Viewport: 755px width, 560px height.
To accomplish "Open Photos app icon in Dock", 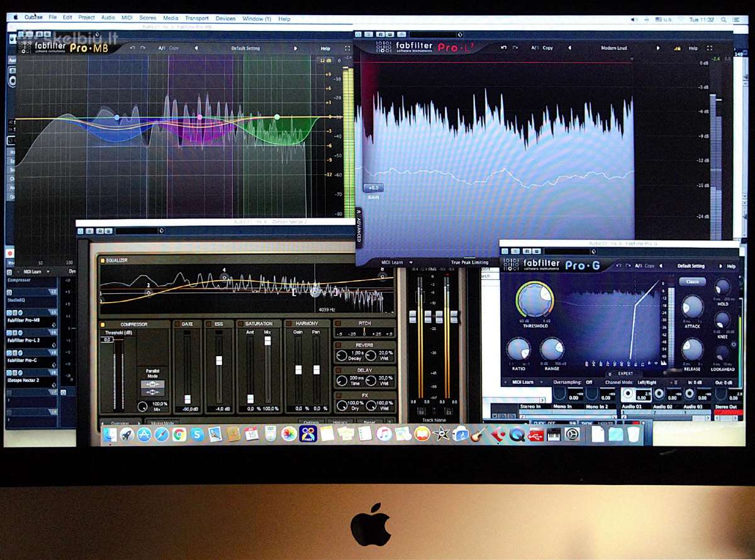I will click(289, 434).
